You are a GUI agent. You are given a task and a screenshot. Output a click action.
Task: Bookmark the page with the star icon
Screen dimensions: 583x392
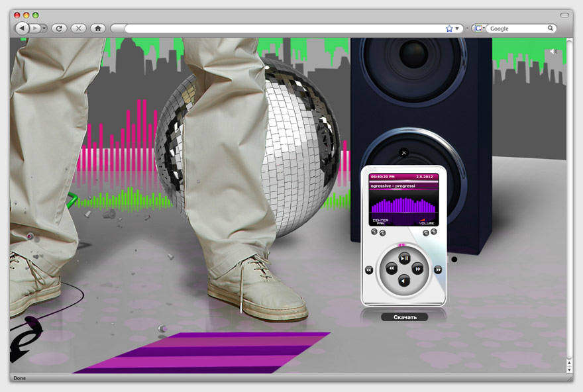tap(449, 28)
